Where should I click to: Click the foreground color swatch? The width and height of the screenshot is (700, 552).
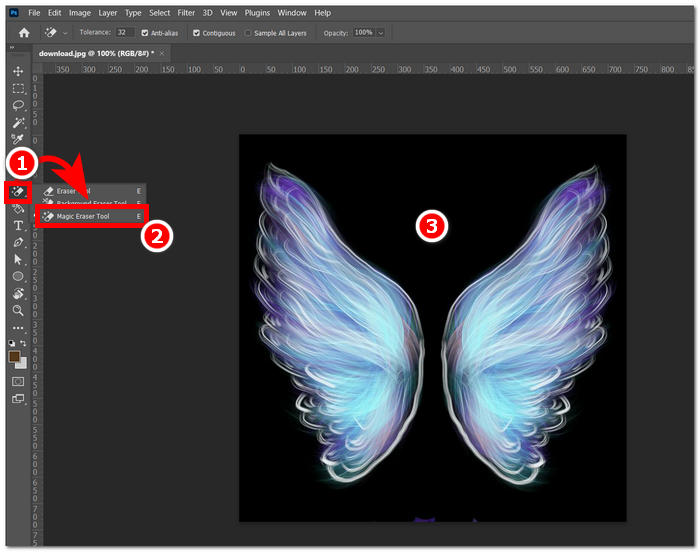[15, 356]
